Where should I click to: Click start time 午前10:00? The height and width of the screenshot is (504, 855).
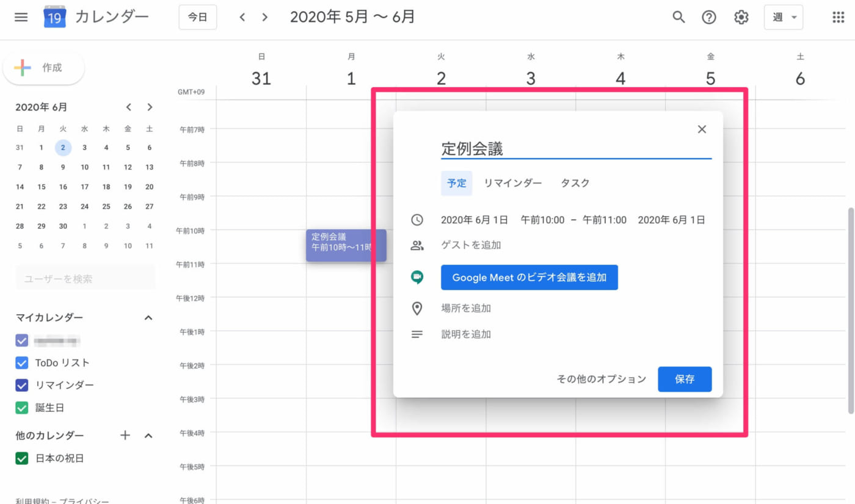click(x=542, y=220)
